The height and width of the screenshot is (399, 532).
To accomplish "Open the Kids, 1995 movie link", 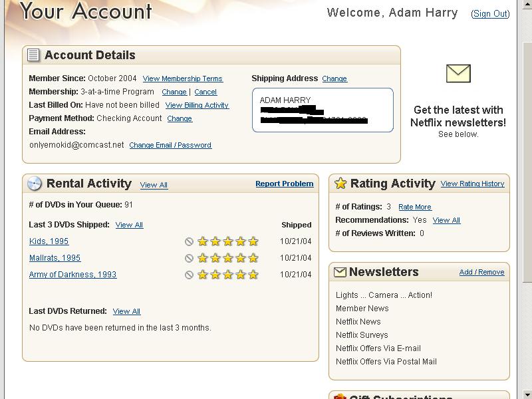I will 49,241.
